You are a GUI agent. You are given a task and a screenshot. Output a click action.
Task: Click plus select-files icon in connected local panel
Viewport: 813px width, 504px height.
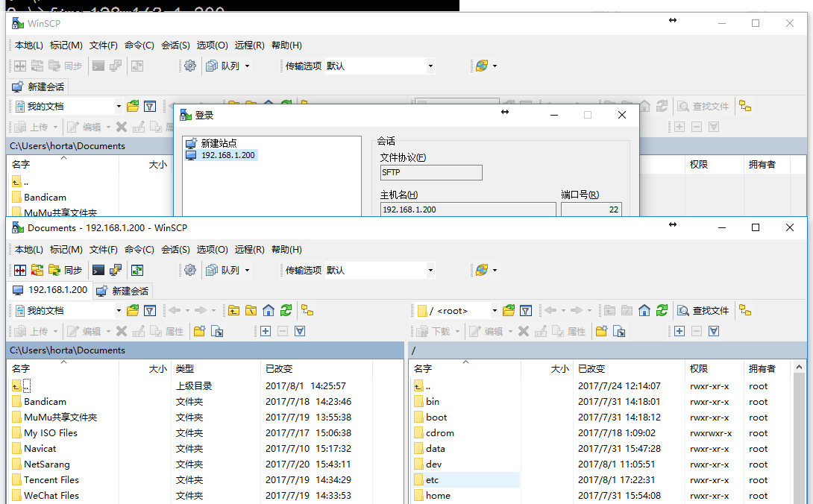266,331
